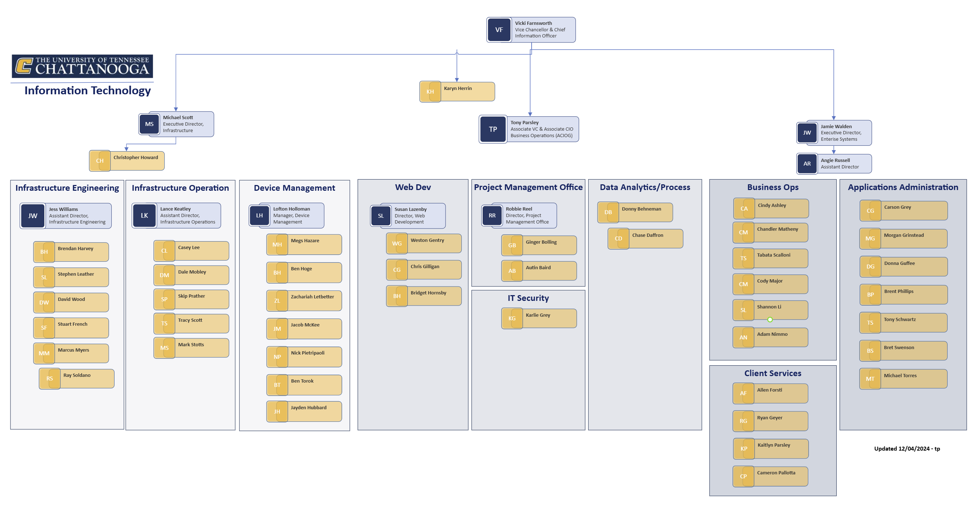The height and width of the screenshot is (510, 980).
Task: Click the LH badge for Lofton Holloman
Action: 259,216
